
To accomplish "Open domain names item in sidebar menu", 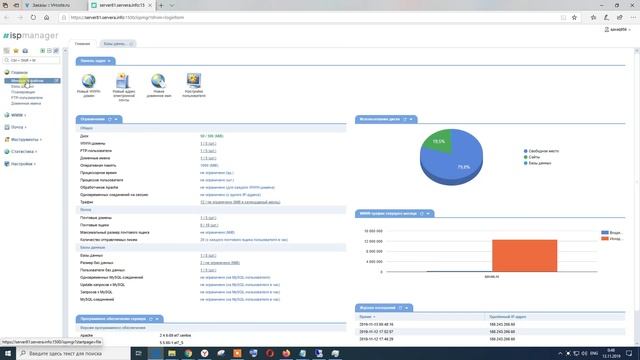I will [26, 104].
